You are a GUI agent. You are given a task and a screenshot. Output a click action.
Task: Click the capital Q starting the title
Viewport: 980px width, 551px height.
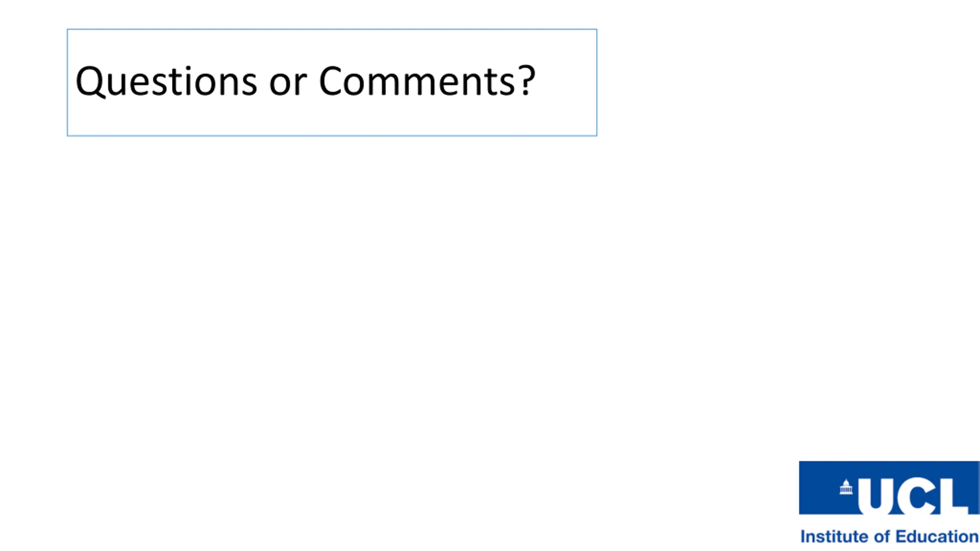[x=90, y=82]
